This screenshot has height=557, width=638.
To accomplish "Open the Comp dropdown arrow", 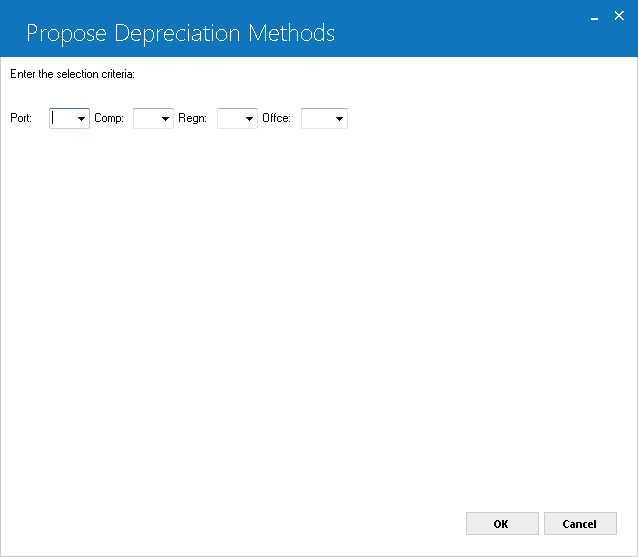I will pyautogui.click(x=165, y=119).
